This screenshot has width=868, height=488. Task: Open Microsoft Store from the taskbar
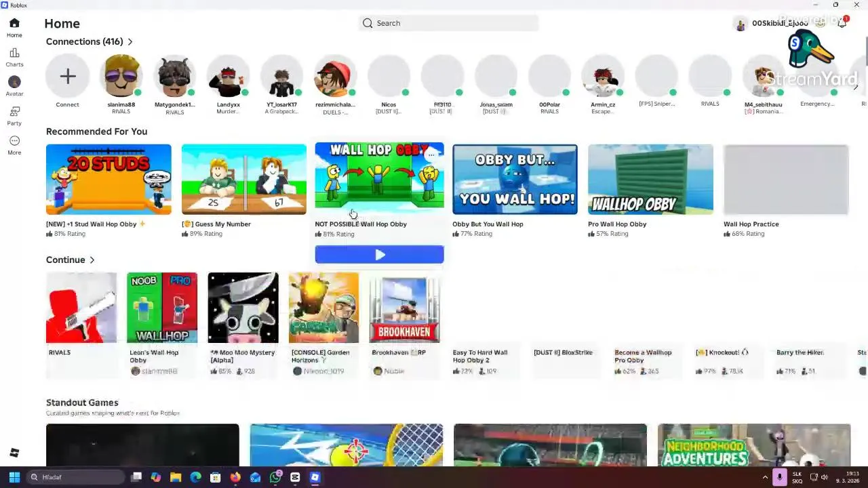pos(216,477)
